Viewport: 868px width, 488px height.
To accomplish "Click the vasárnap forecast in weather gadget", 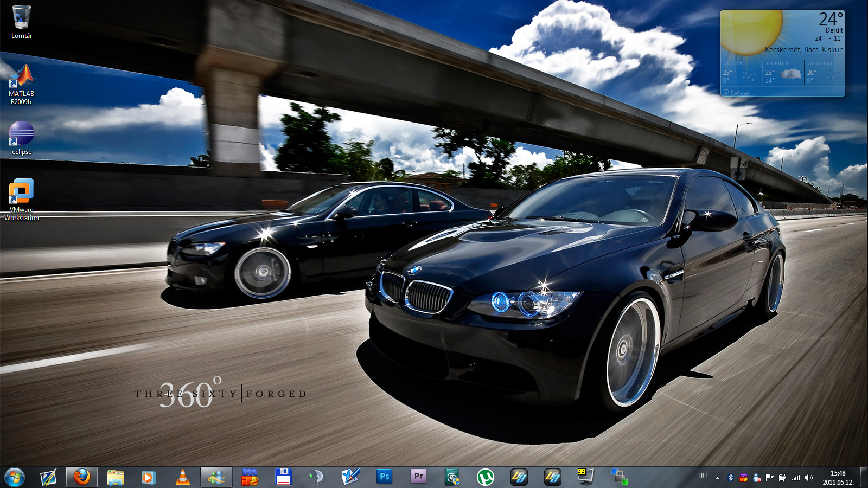I will pyautogui.click(x=825, y=72).
